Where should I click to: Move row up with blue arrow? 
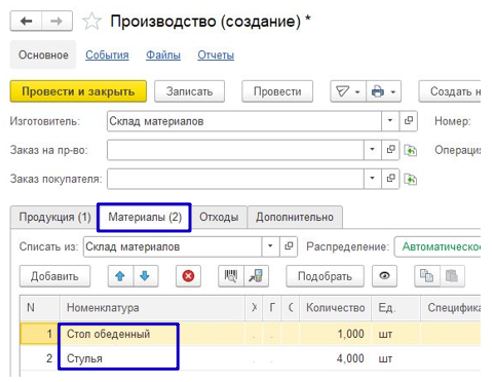(x=120, y=276)
